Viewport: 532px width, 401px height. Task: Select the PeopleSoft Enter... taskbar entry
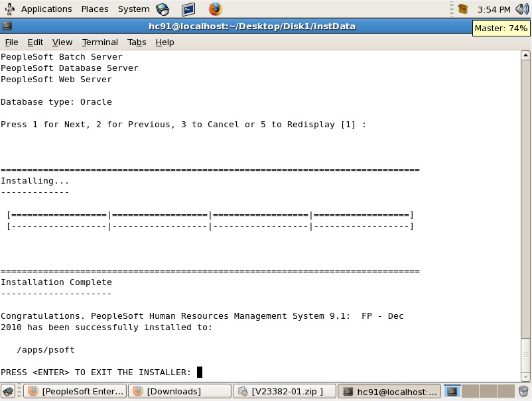(78, 391)
